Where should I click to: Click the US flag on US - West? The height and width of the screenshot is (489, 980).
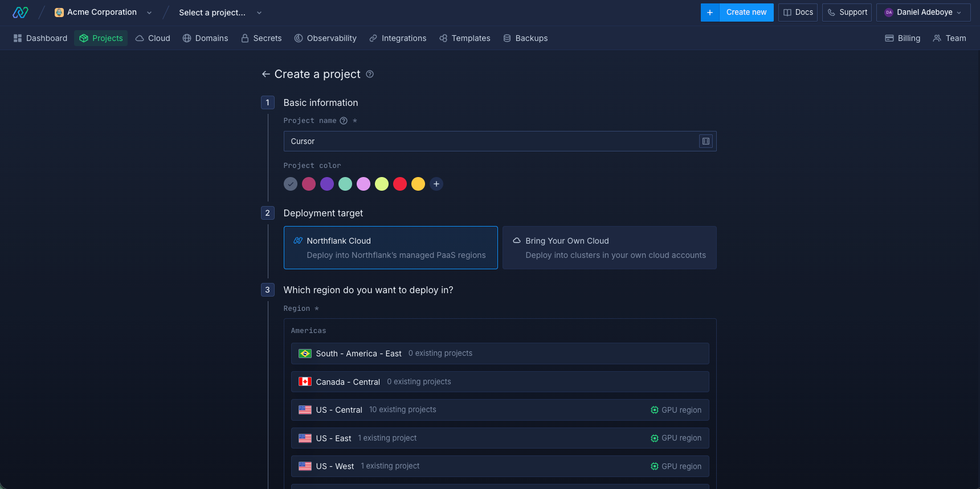pos(305,466)
